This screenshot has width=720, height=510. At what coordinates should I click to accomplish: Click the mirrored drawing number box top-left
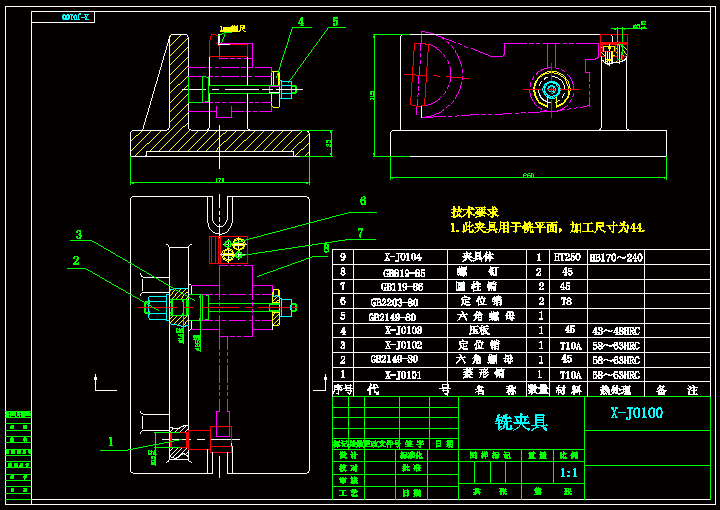(63, 17)
